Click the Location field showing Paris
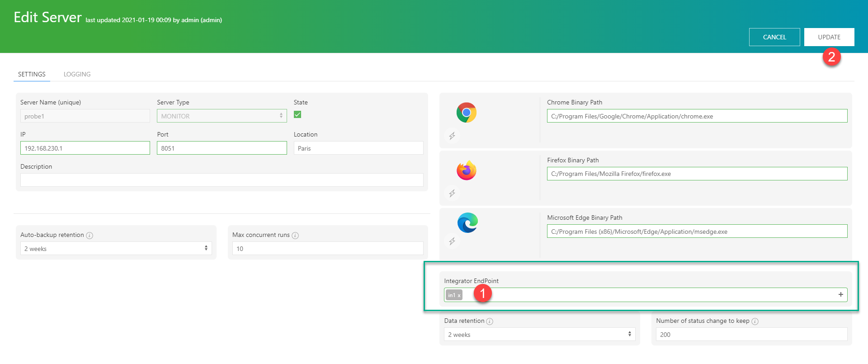Image resolution: width=868 pixels, height=364 pixels. pos(359,148)
